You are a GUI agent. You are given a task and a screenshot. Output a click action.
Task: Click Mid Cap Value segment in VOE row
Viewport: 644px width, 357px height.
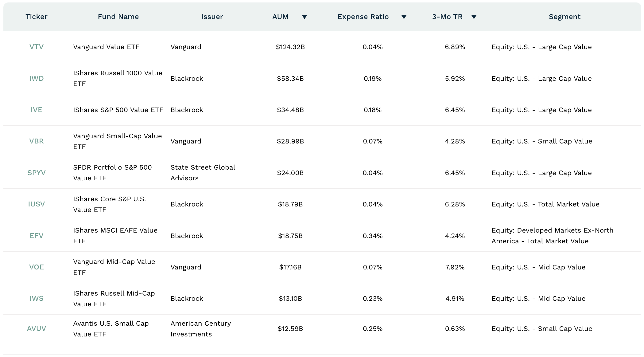pos(538,267)
